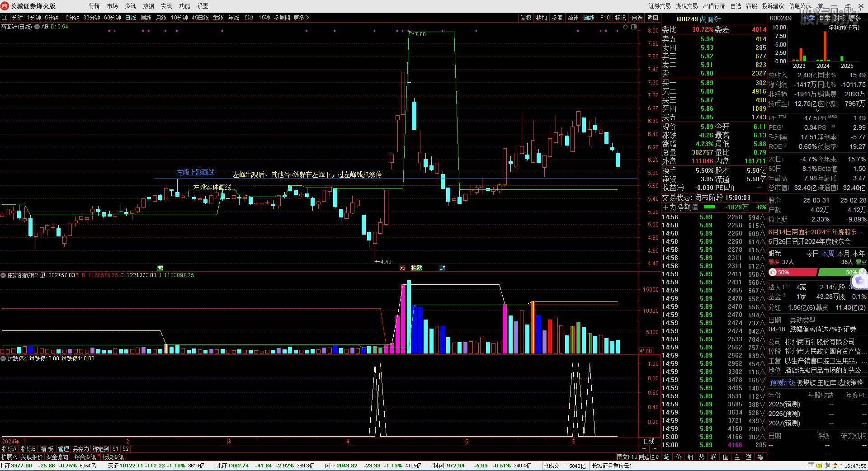Click the 另存为 button
The height and width of the screenshot is (471, 868).
[81, 449]
